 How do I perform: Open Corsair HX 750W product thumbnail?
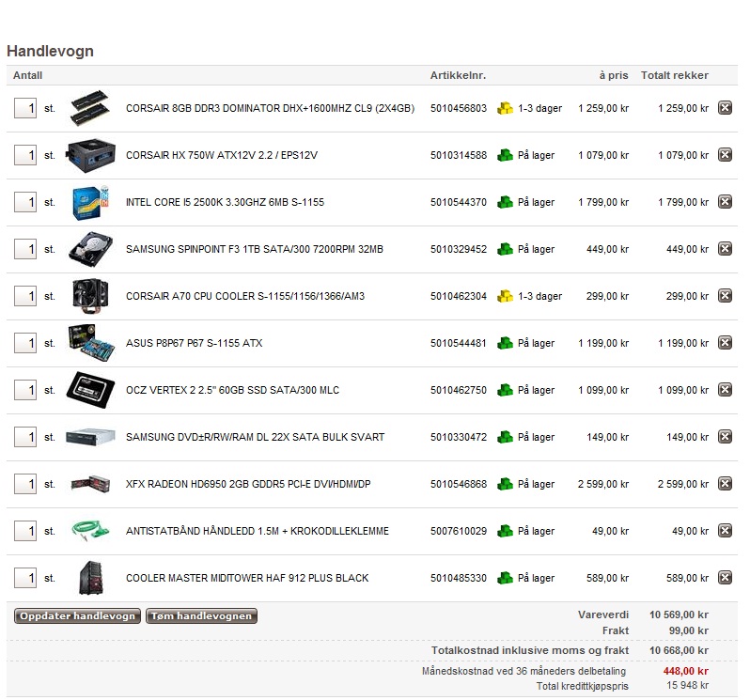pyautogui.click(x=90, y=155)
